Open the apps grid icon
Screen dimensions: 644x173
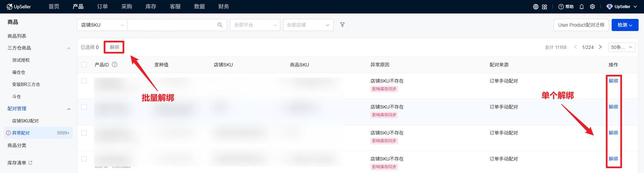coord(545,7)
